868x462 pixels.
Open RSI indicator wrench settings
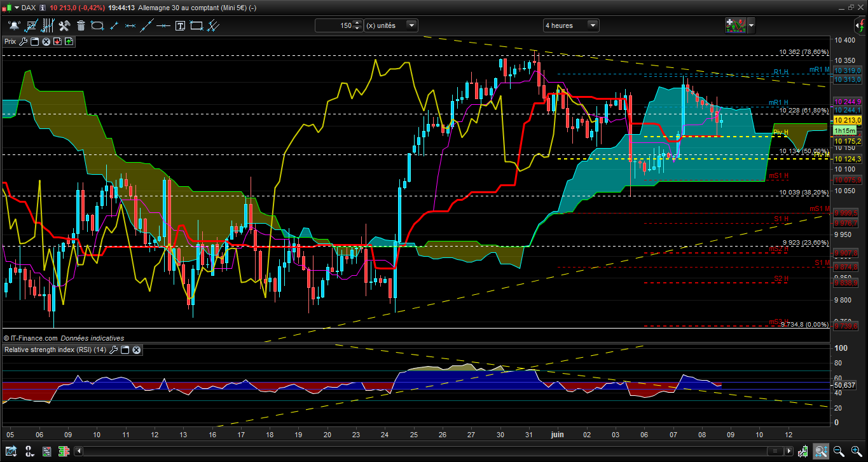point(114,350)
